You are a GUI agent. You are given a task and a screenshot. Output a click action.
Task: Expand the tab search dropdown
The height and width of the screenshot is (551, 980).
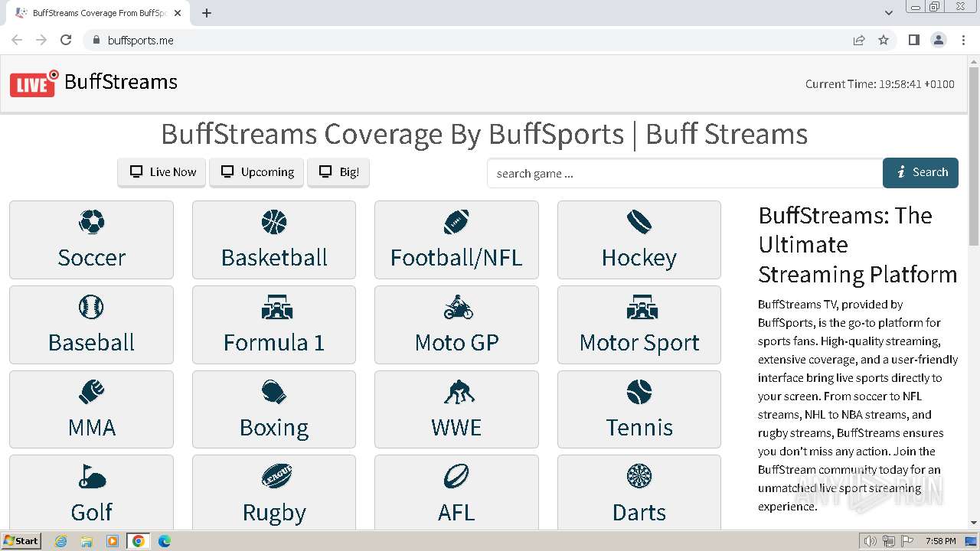[x=889, y=12]
